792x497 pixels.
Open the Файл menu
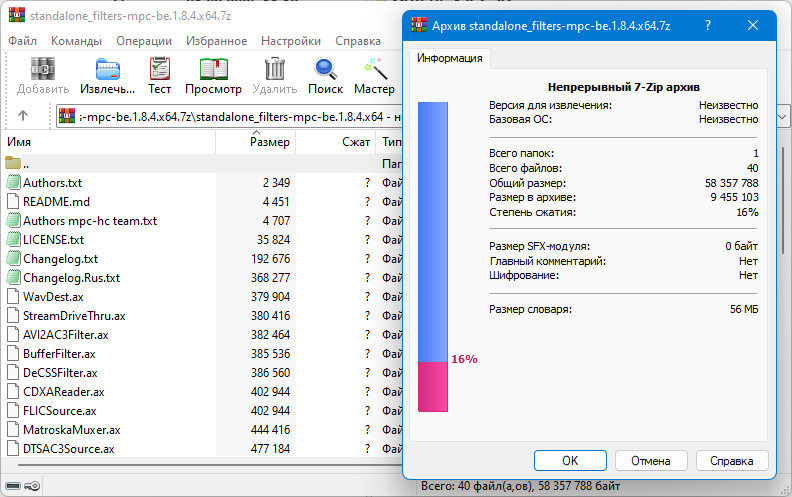[x=23, y=41]
